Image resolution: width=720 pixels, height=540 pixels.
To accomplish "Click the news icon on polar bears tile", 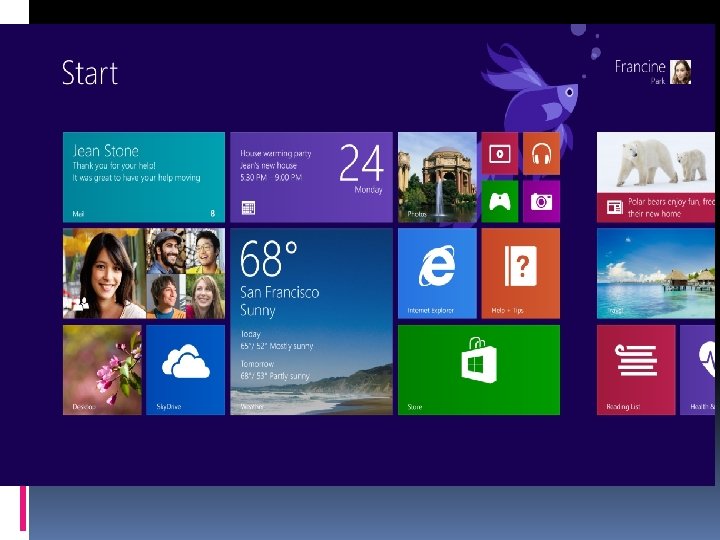I will click(x=614, y=207).
